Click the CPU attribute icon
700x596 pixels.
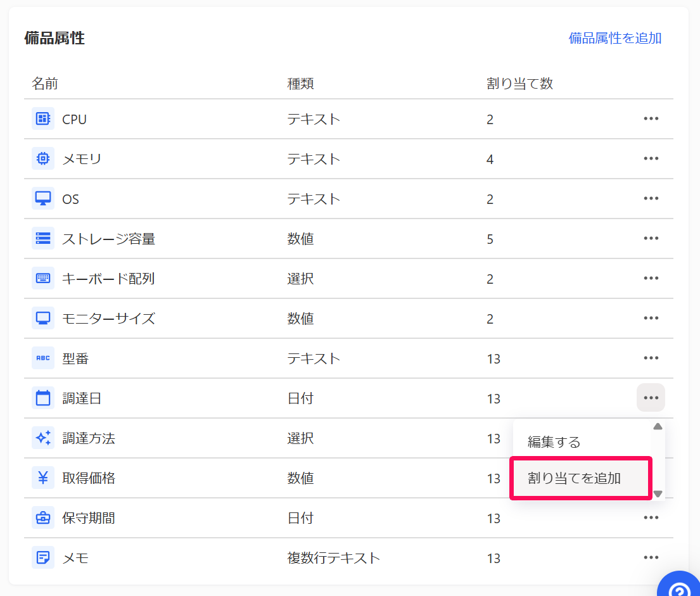[43, 119]
